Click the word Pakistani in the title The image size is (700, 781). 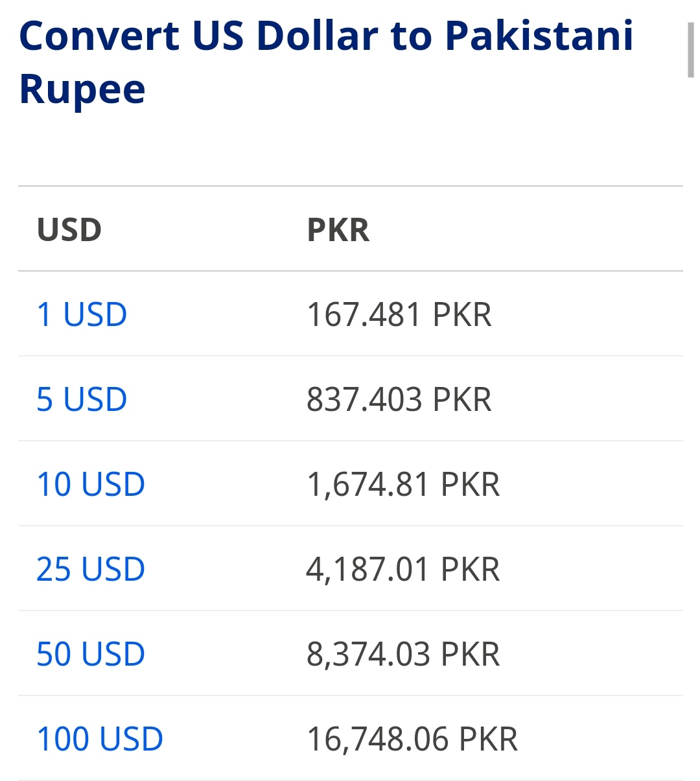coord(539,36)
